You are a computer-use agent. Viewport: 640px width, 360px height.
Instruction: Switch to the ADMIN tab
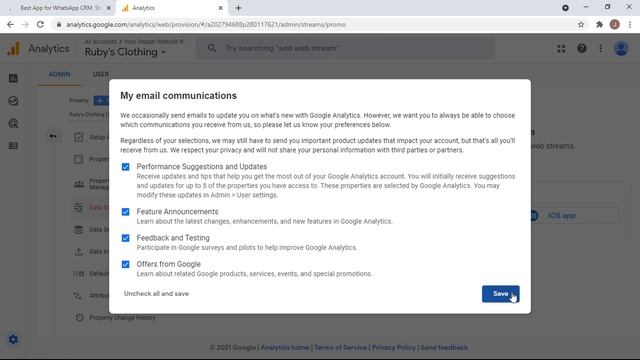[60, 74]
